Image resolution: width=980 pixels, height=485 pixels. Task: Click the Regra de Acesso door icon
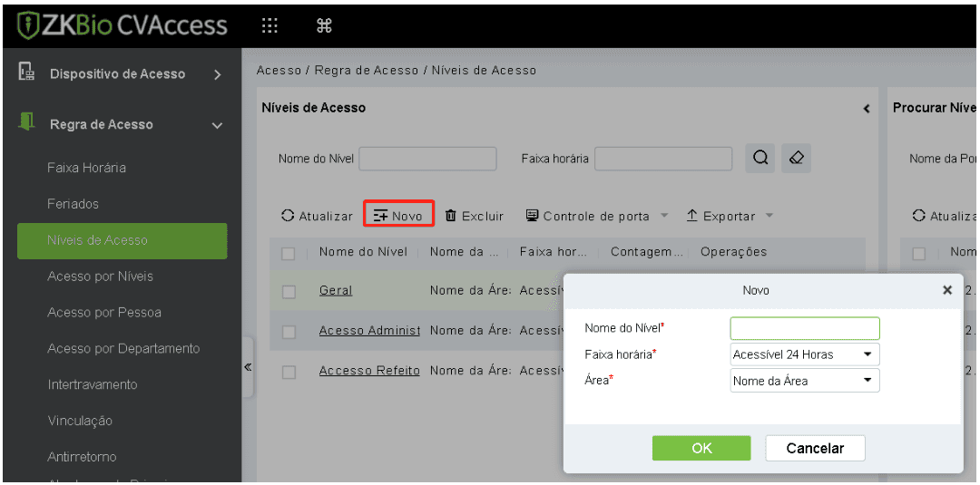click(x=26, y=122)
